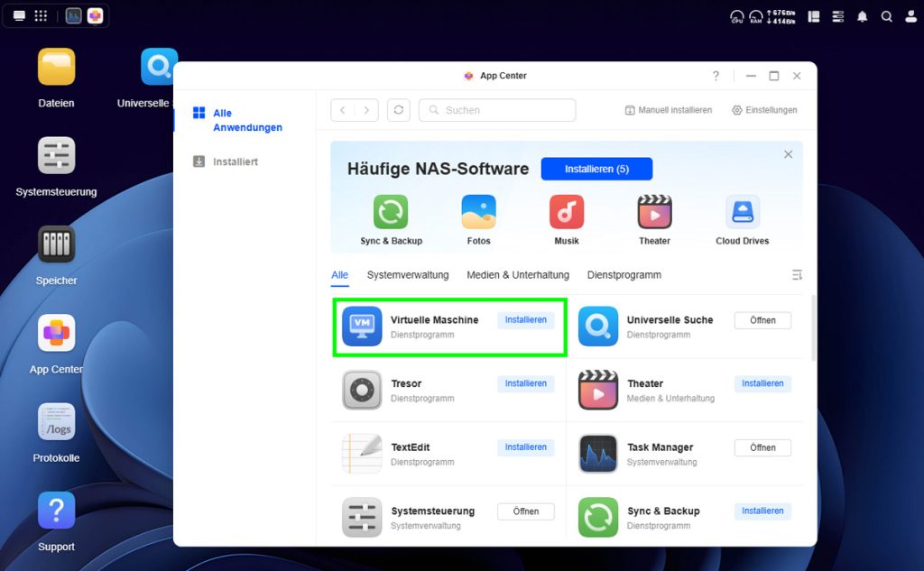Screen dimensions: 924x571
Task: Click the notification bell in the top bar
Action: [x=863, y=16]
